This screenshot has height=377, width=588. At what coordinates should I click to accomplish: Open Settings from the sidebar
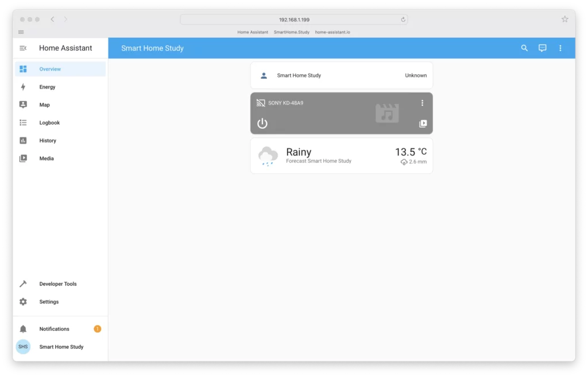click(x=60, y=302)
